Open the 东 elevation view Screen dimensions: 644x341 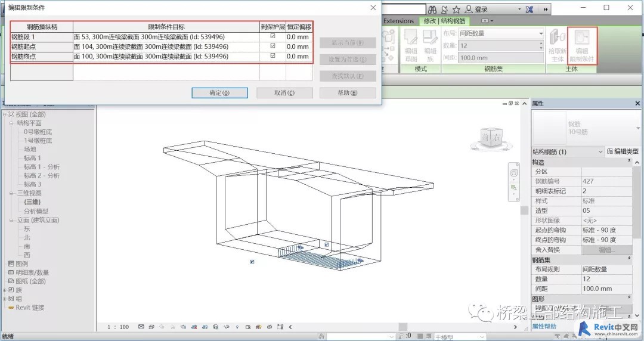pos(27,229)
